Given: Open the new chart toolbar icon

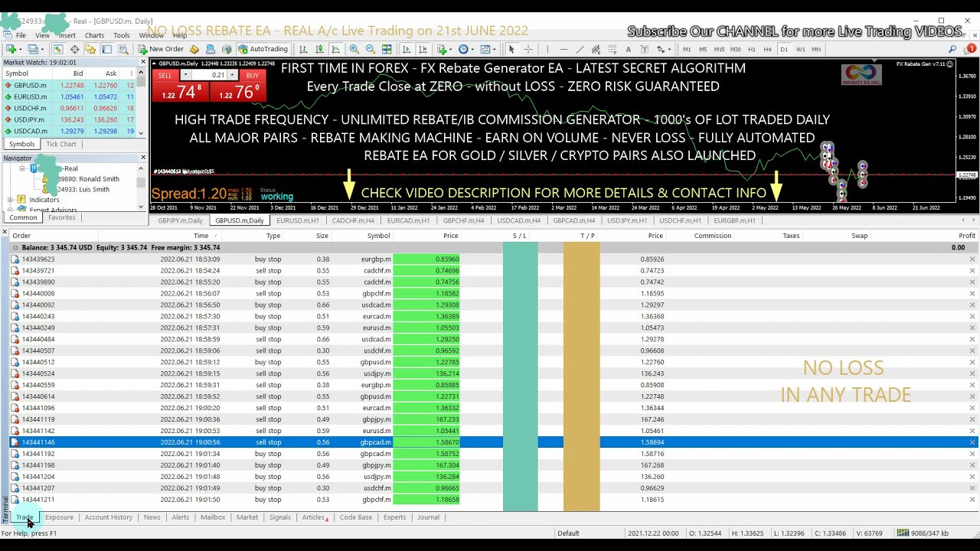Looking at the screenshot, I should (x=11, y=49).
